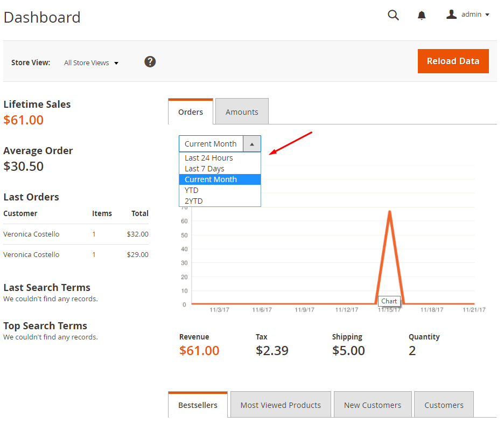The height and width of the screenshot is (423, 504).
Task: Click the Average Order $30.50 value
Action: 24,167
